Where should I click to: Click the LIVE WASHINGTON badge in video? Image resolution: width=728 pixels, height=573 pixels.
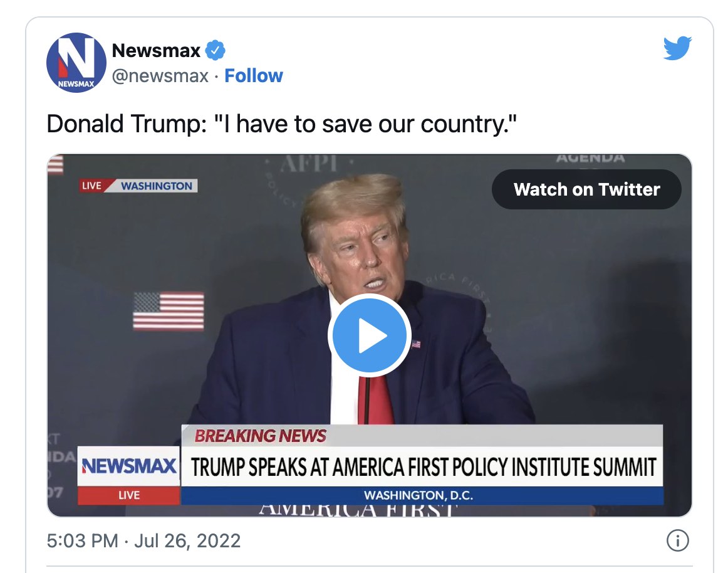coord(138,186)
